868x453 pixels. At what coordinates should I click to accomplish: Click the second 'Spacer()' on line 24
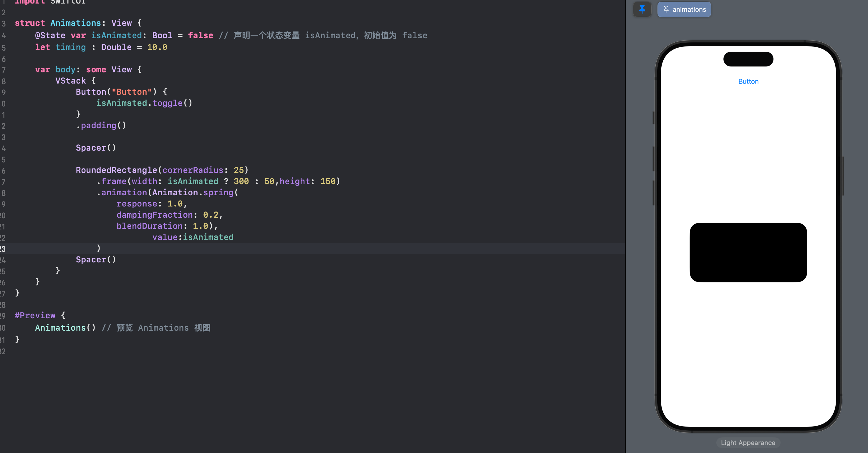[96, 259]
